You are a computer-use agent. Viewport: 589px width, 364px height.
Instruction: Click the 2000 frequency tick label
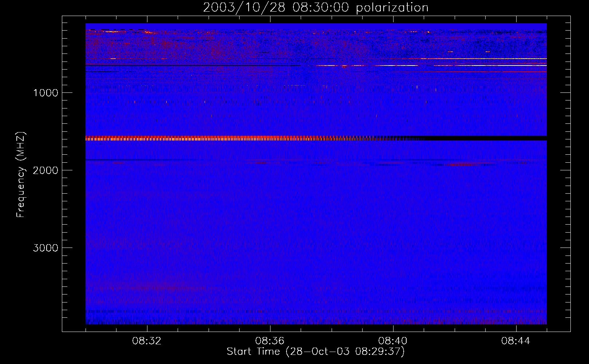click(x=46, y=170)
